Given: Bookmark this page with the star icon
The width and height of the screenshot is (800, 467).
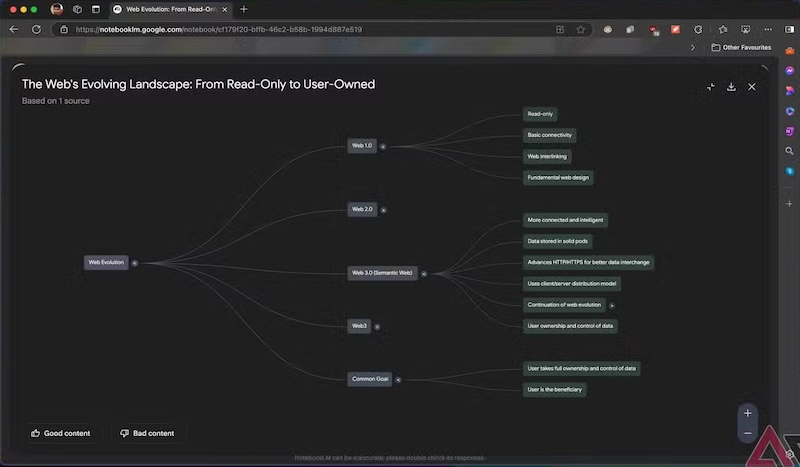Looking at the screenshot, I should pos(581,29).
